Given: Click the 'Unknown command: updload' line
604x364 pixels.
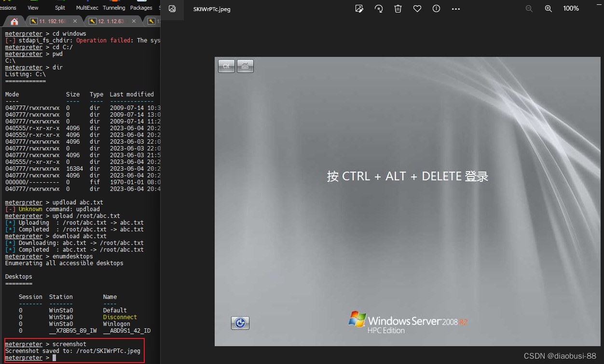Looking at the screenshot, I should [x=52, y=209].
